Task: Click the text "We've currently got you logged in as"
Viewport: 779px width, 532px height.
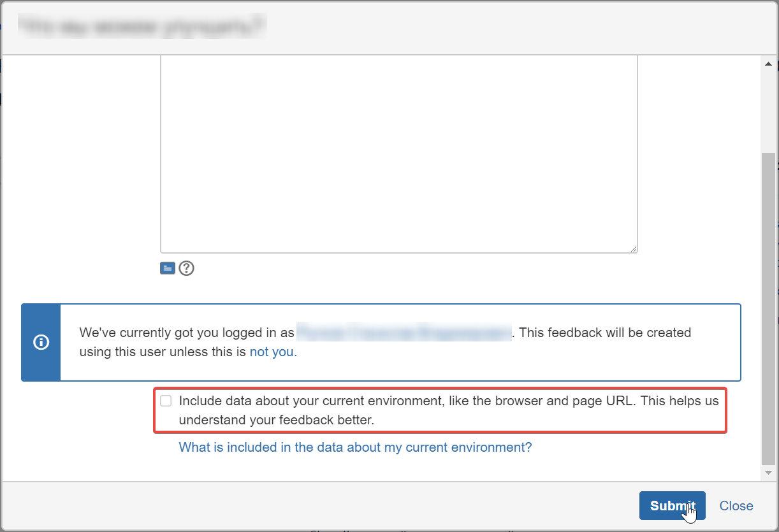Action: (187, 333)
